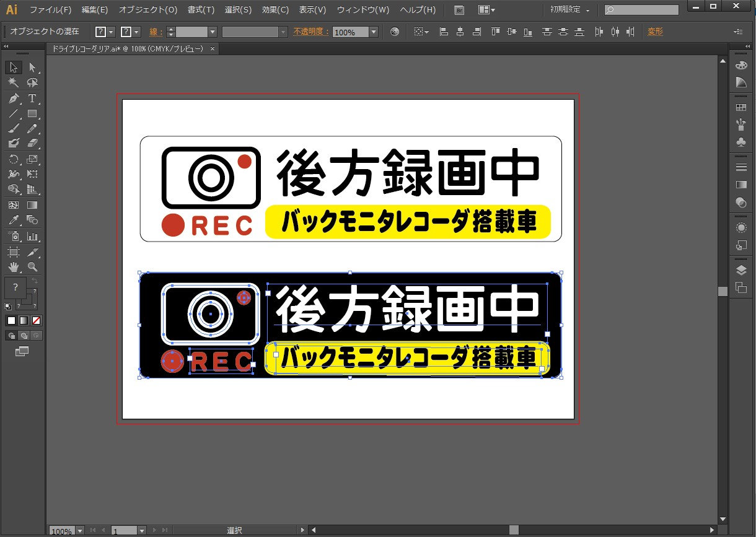Select the Gradient tool
The height and width of the screenshot is (537, 756).
tap(32, 205)
